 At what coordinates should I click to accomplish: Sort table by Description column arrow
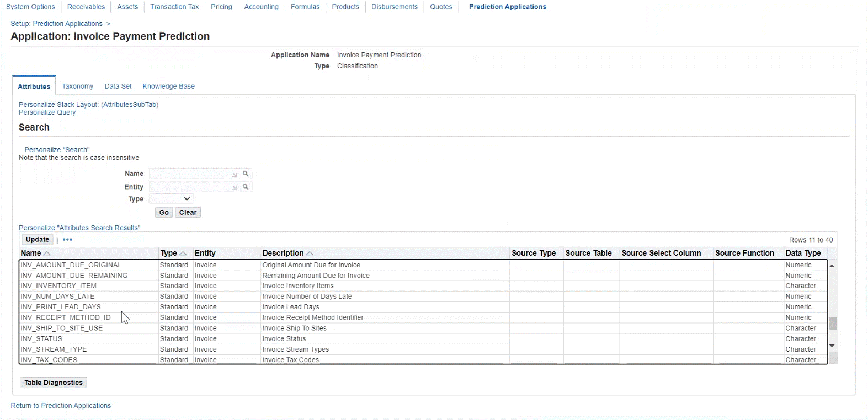(310, 254)
